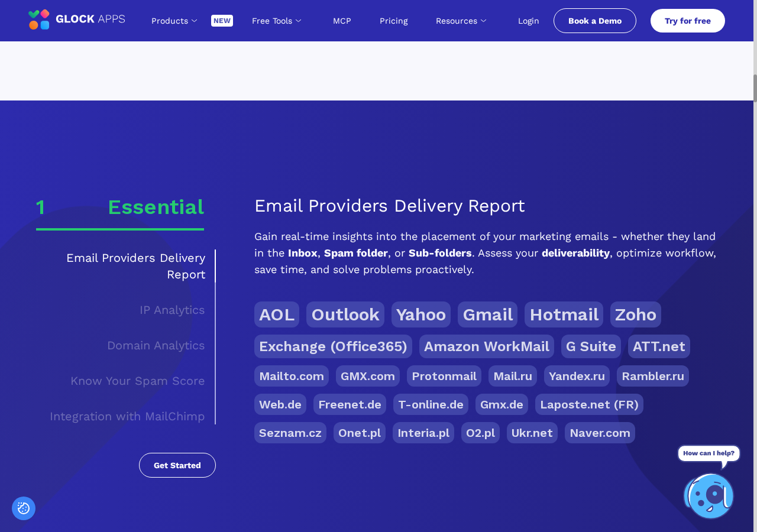This screenshot has height=532, width=757.
Task: Click the ATT.net tag
Action: click(659, 346)
